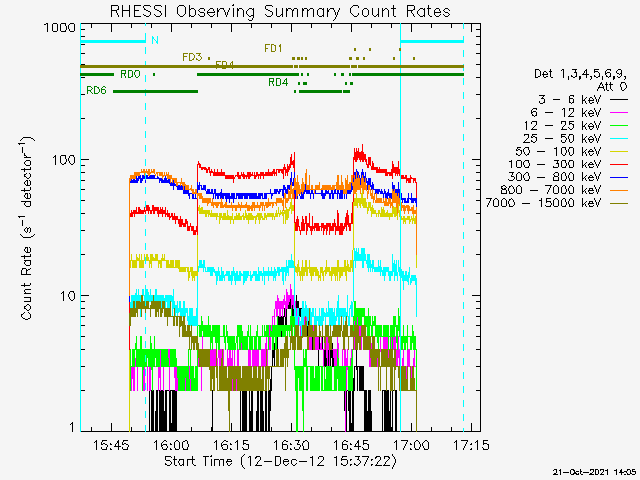Click the 7000 - 15000 keV legend label
The height and width of the screenshot is (480, 640).
pos(543,202)
